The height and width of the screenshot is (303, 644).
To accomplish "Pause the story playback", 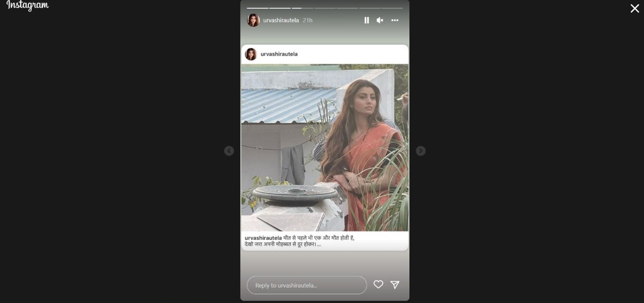I will click(366, 20).
